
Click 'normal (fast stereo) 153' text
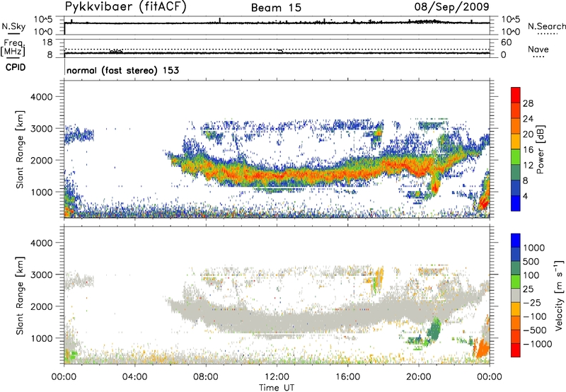tap(122, 70)
